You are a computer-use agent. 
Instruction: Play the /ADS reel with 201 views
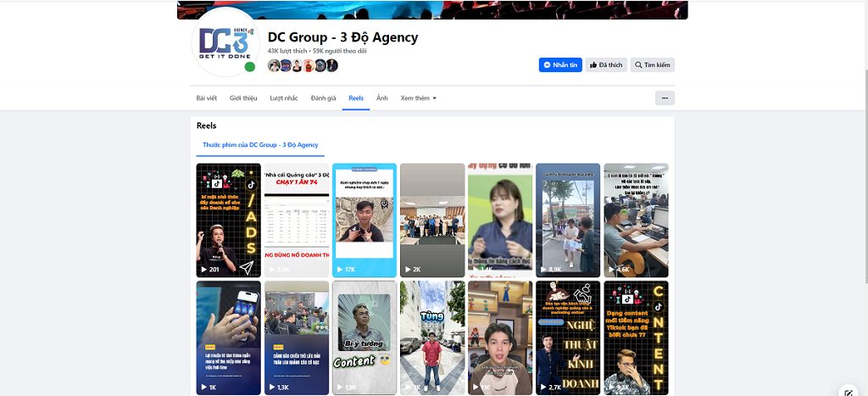click(x=229, y=220)
